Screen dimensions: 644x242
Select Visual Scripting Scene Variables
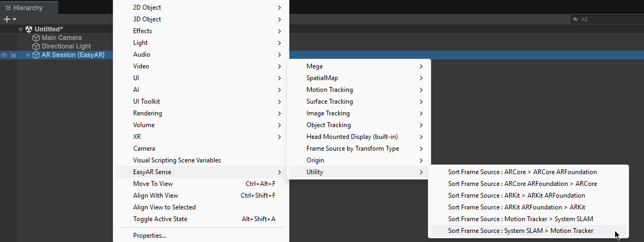[177, 160]
